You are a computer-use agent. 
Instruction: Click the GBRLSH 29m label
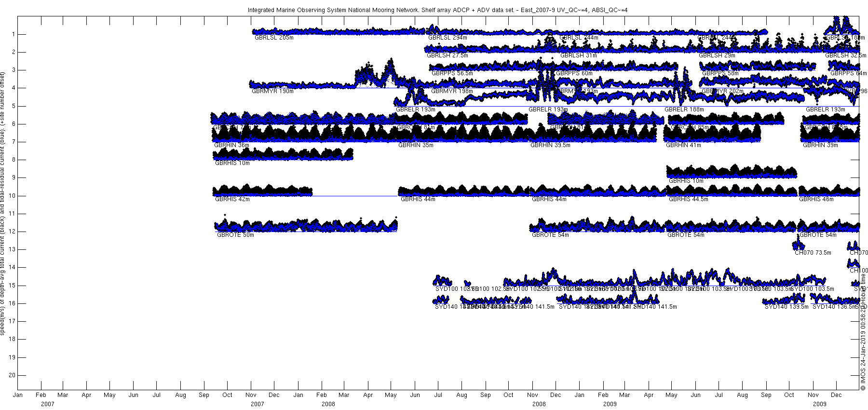[717, 55]
